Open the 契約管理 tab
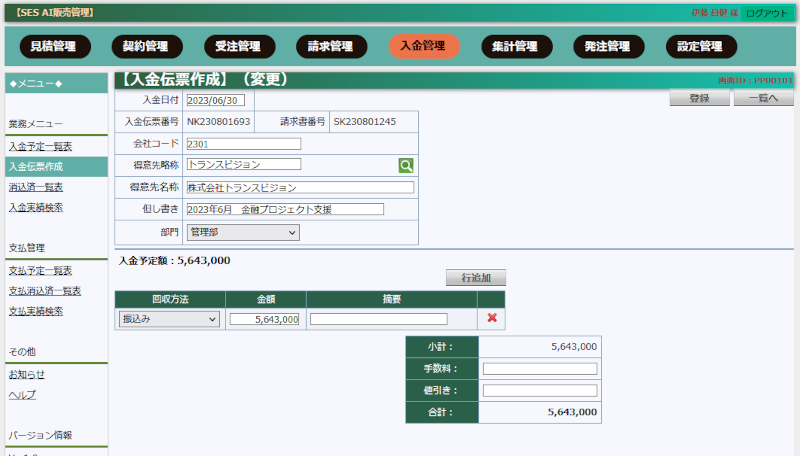Viewport: 800px width, 456px height. (147, 46)
